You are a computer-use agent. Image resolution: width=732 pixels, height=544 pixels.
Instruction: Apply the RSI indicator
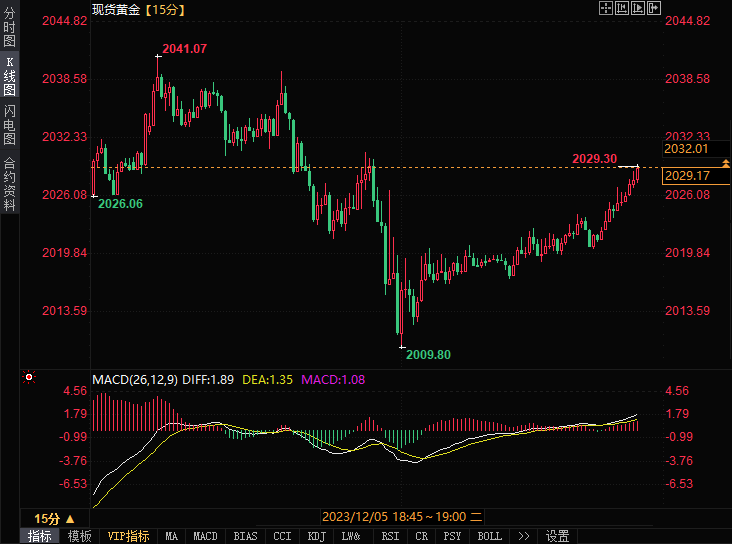[390, 536]
